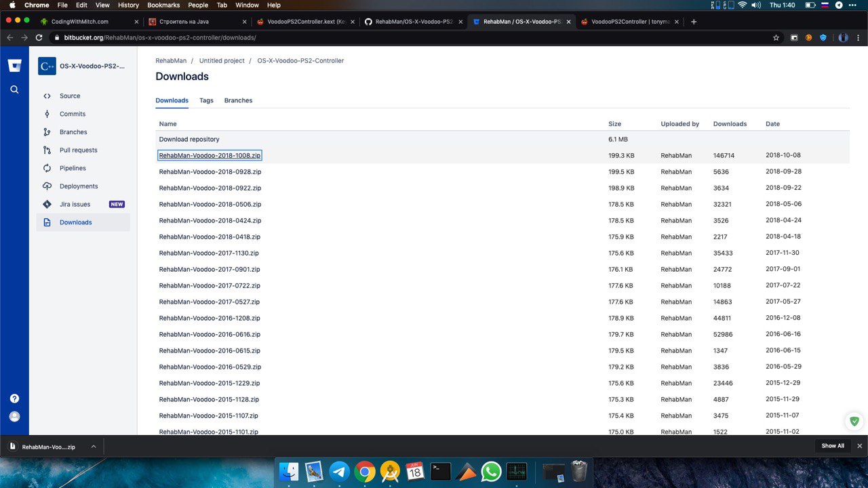Open Commits in the sidebar

[x=83, y=114]
